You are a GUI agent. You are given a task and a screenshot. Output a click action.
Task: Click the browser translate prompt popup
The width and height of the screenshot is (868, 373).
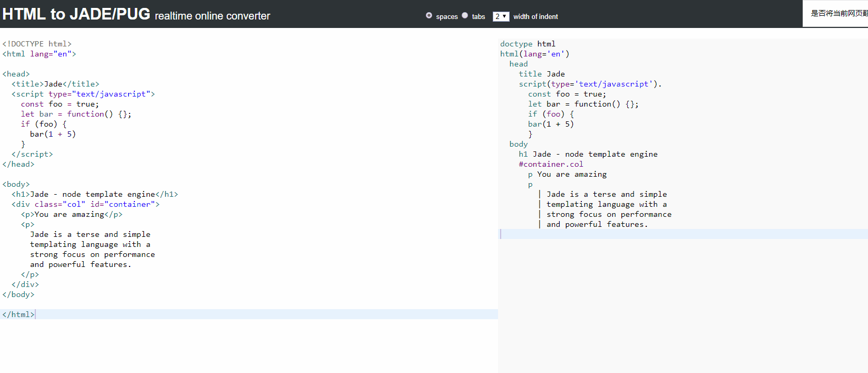coord(835,14)
